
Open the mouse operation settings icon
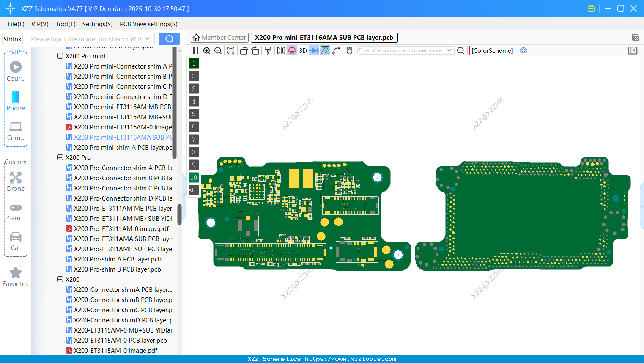click(x=349, y=50)
